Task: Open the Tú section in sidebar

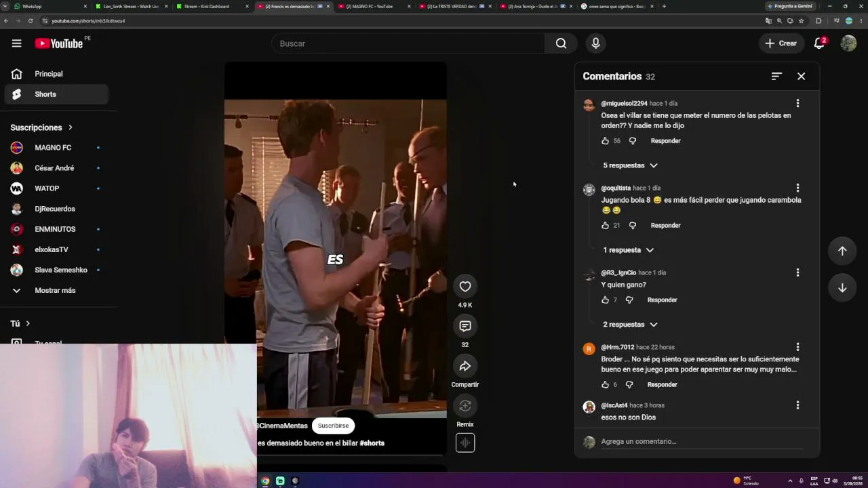Action: pos(20,323)
